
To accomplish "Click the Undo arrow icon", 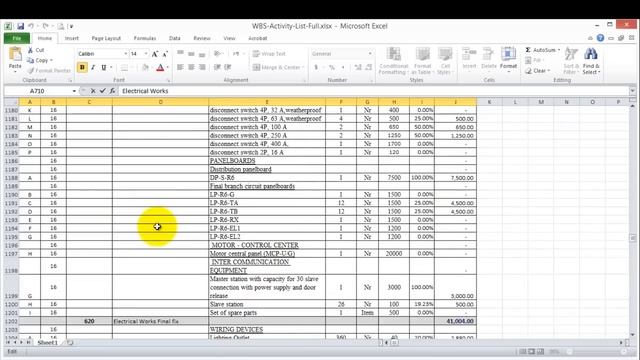I will (31, 26).
